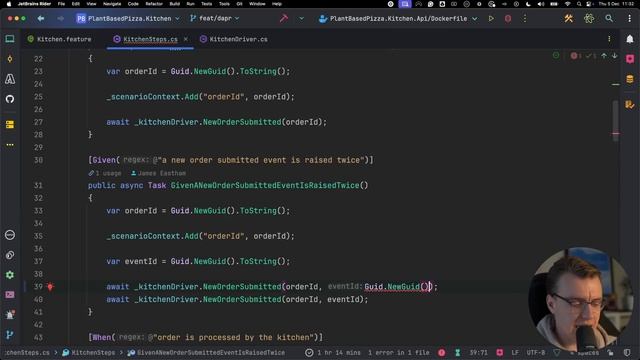Open the feat/dapr branch dropdown
This screenshot has width=640, height=360.
pos(215,18)
